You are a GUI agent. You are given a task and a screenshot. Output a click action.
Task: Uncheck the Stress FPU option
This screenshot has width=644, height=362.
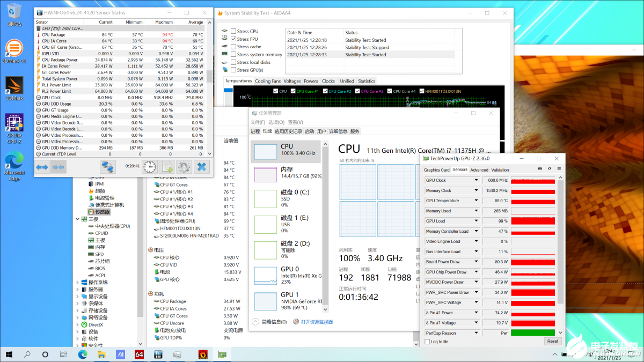click(x=233, y=39)
